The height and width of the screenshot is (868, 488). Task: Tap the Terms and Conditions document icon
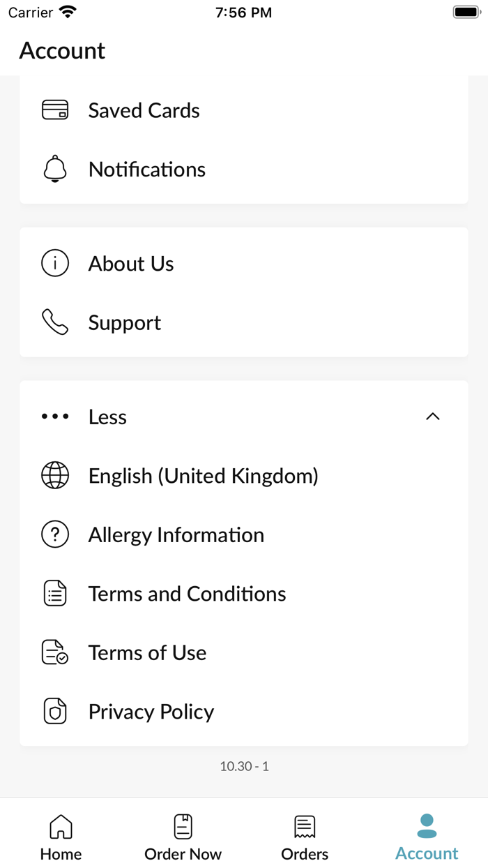tap(55, 594)
